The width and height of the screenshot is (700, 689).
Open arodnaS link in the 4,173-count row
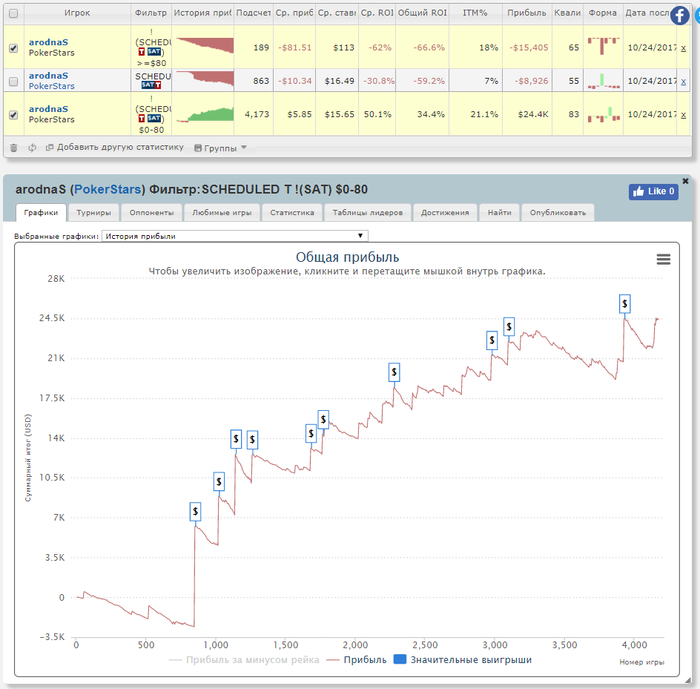[x=48, y=109]
